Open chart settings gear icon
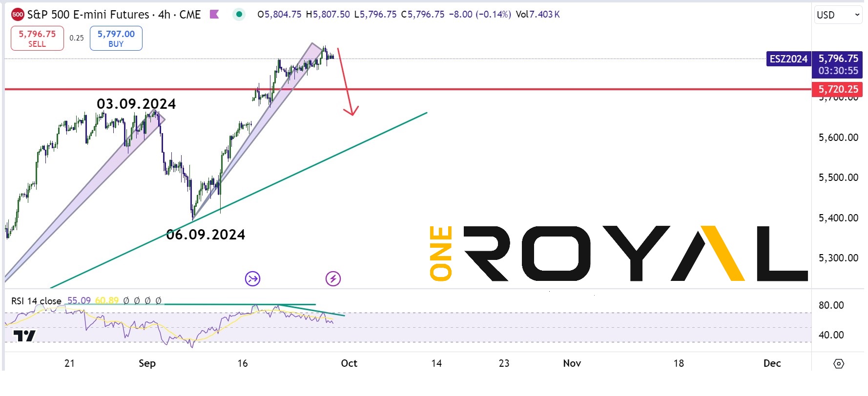Image resolution: width=868 pixels, height=396 pixels. coord(839,364)
